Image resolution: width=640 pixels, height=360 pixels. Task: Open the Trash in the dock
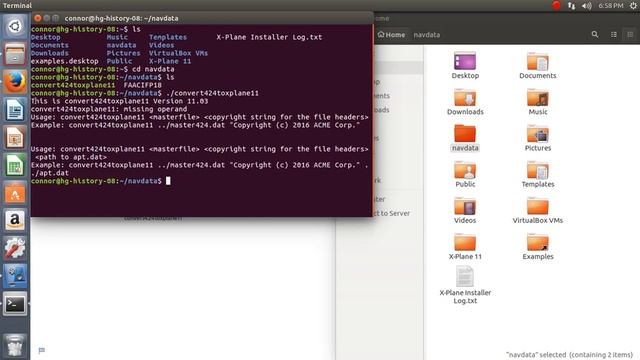(x=15, y=345)
